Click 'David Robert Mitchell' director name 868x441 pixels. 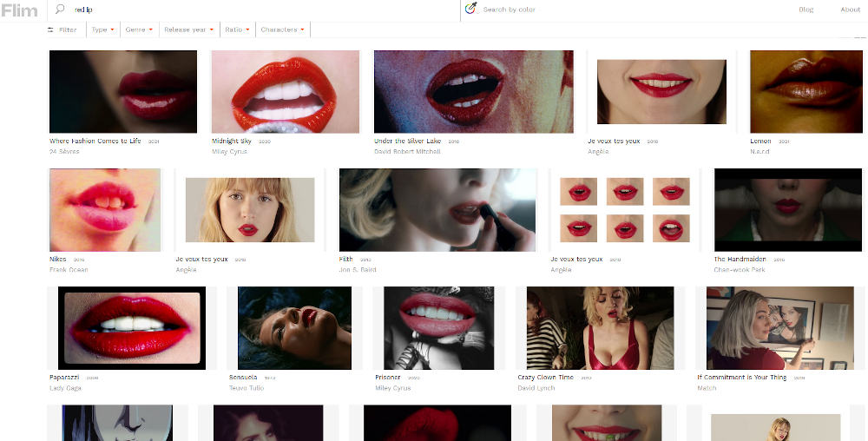tap(407, 152)
